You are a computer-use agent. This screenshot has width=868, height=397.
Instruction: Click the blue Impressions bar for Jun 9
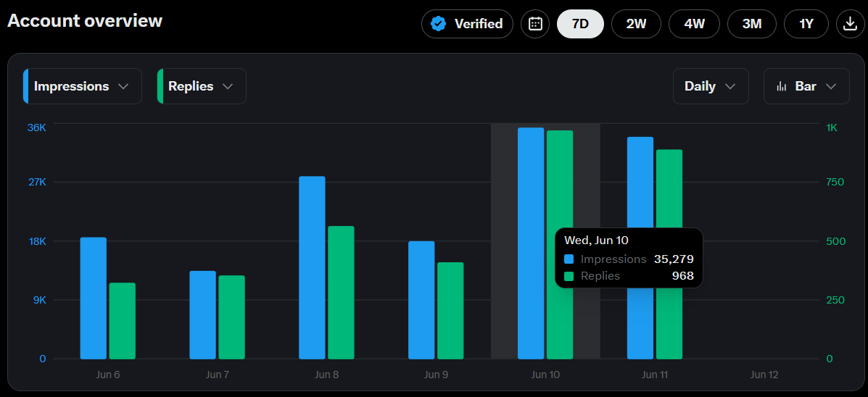(421, 300)
